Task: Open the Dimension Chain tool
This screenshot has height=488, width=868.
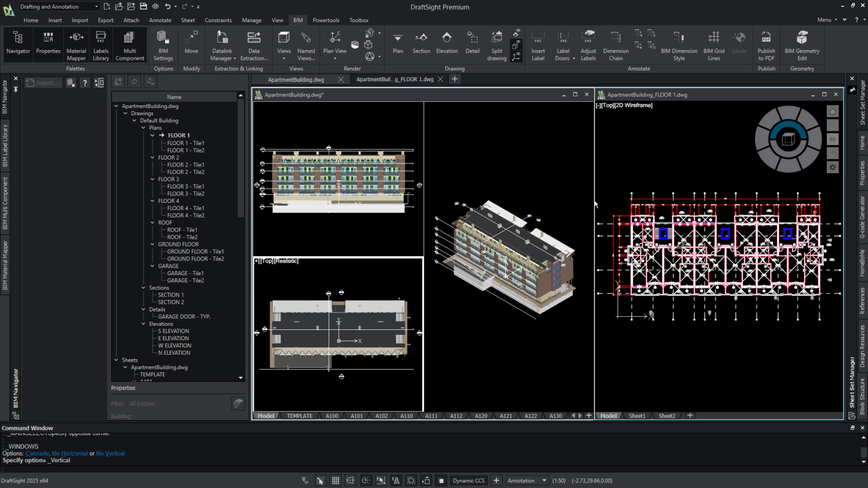Action: point(615,44)
